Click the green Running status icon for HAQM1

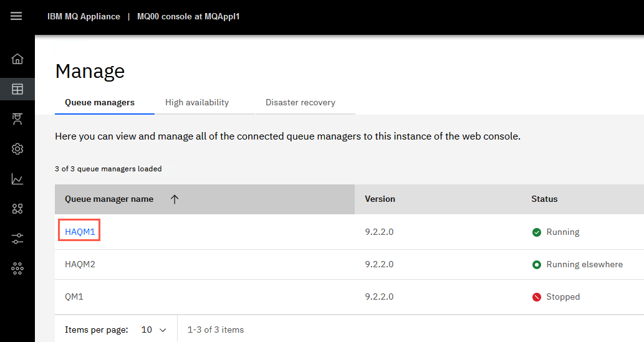536,232
